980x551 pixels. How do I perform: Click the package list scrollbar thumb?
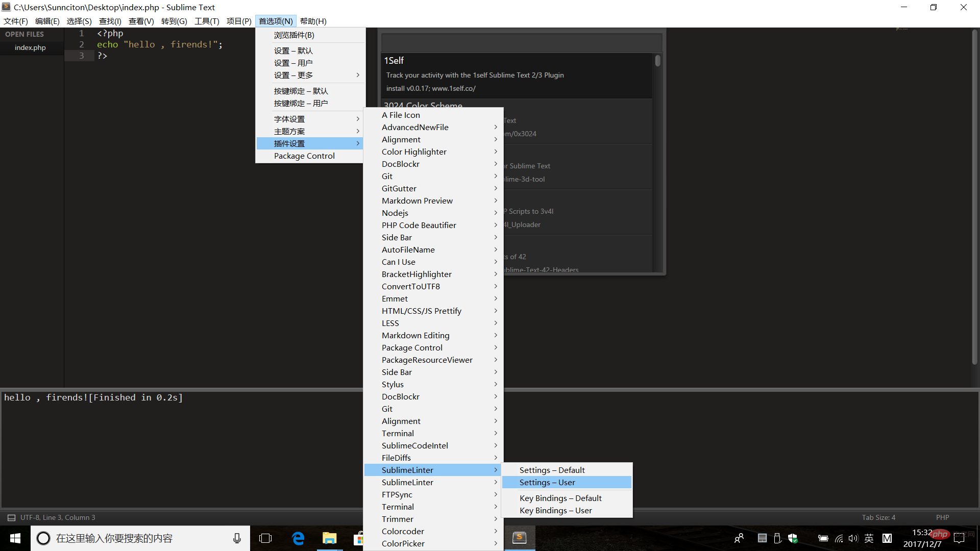point(658,61)
